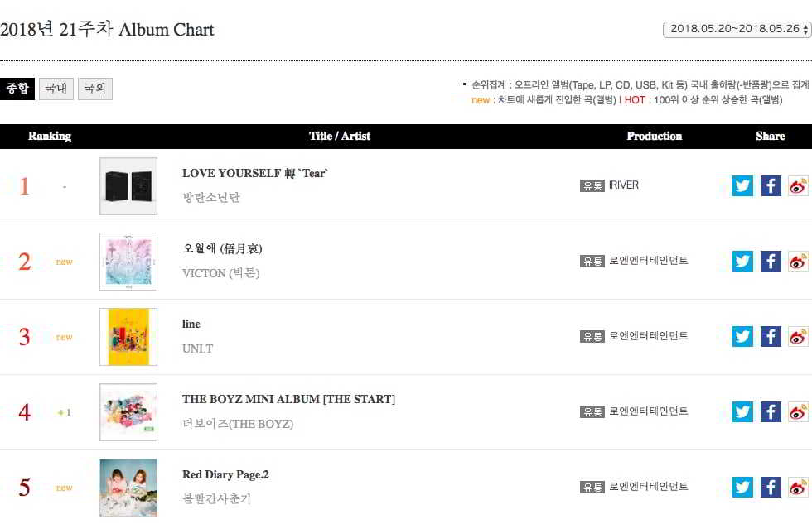The image size is (812, 524).
Task: Open the chart week date range dropdown
Action: click(737, 30)
